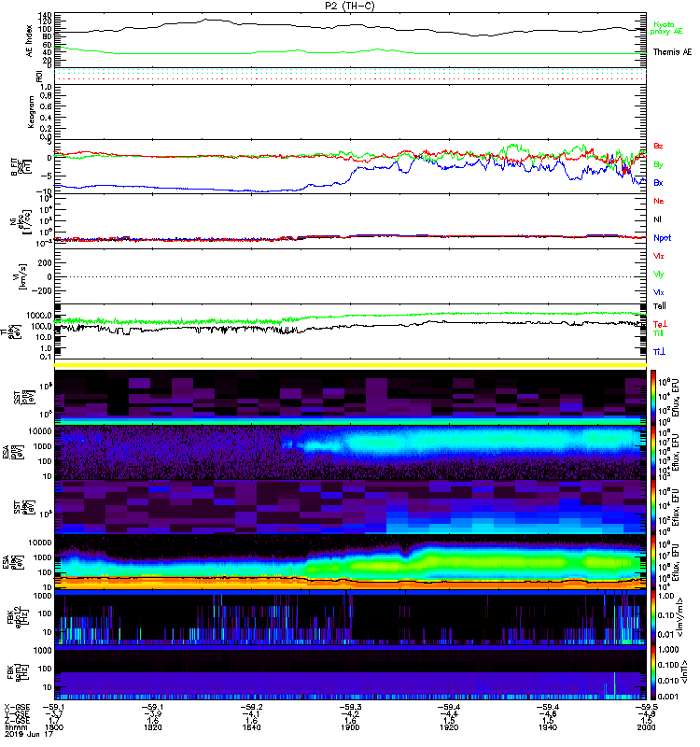Click the 200 tick on Vi axis

[45, 263]
